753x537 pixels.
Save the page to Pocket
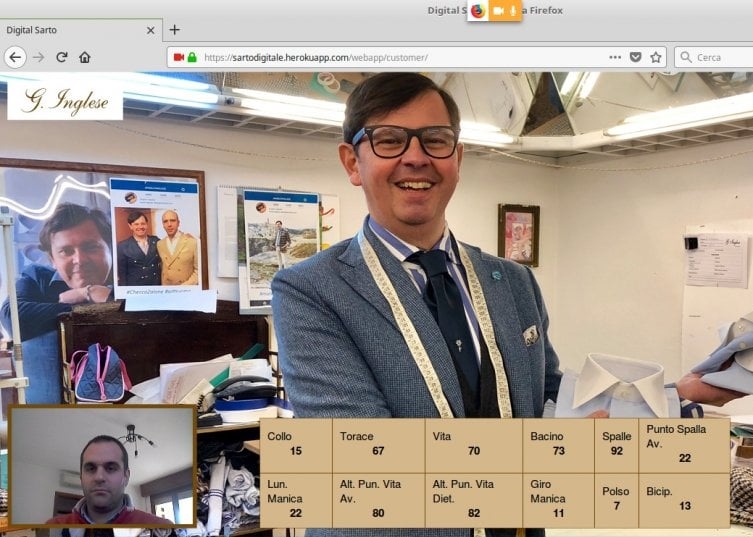636,57
